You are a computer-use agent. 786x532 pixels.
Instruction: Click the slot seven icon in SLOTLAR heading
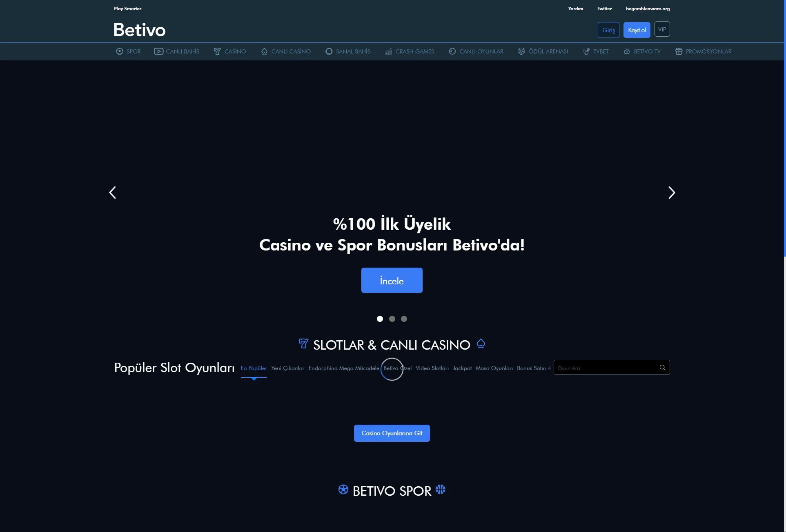(303, 344)
